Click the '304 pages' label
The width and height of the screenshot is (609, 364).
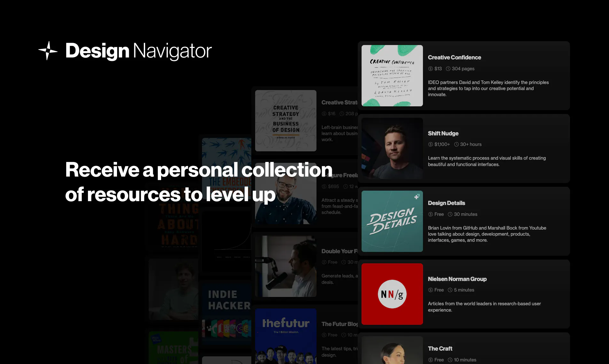(x=463, y=69)
